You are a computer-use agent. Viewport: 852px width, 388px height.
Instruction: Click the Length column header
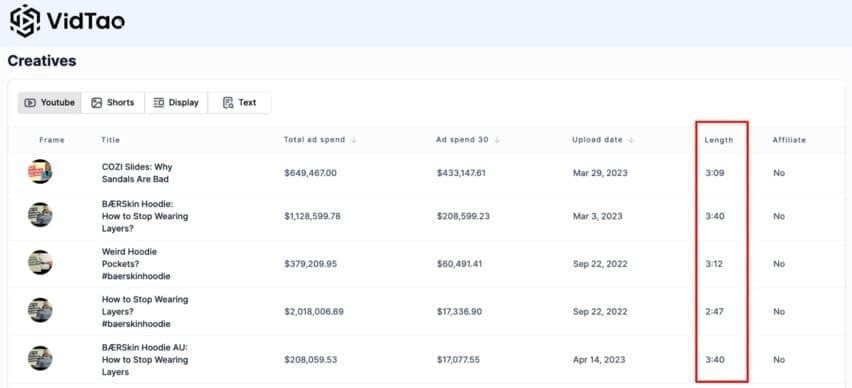[718, 140]
